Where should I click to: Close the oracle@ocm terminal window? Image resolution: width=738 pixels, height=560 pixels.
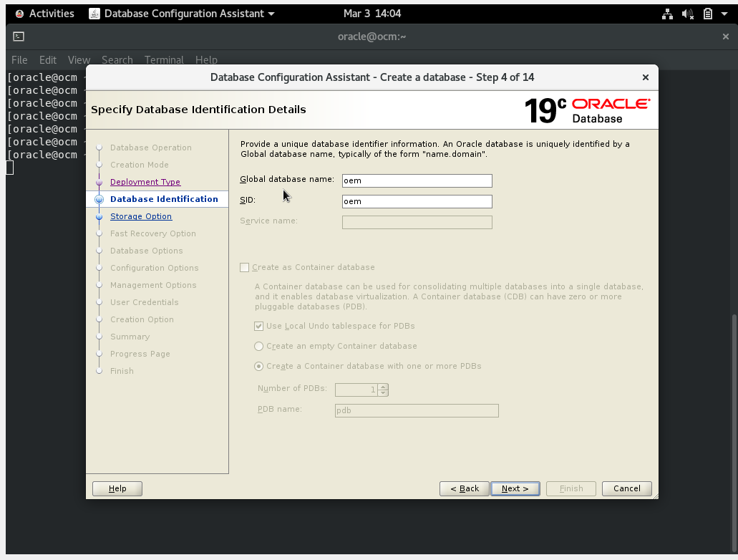[725, 37]
